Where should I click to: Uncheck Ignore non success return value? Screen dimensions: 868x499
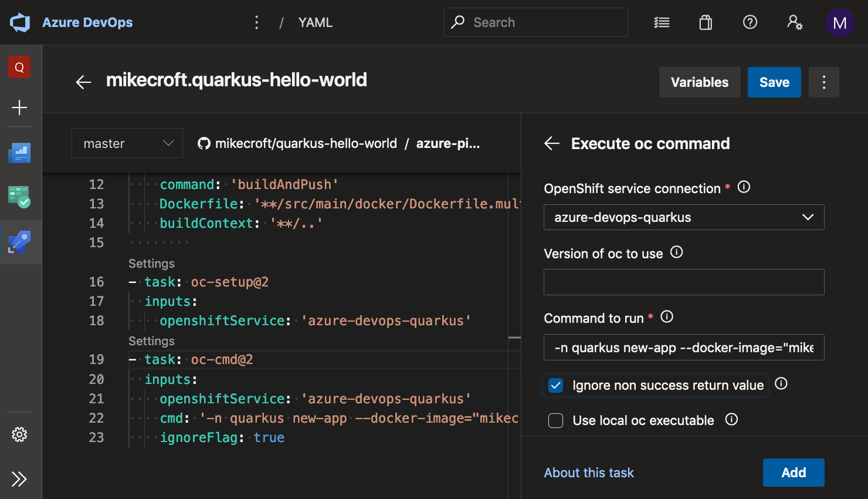pos(555,385)
